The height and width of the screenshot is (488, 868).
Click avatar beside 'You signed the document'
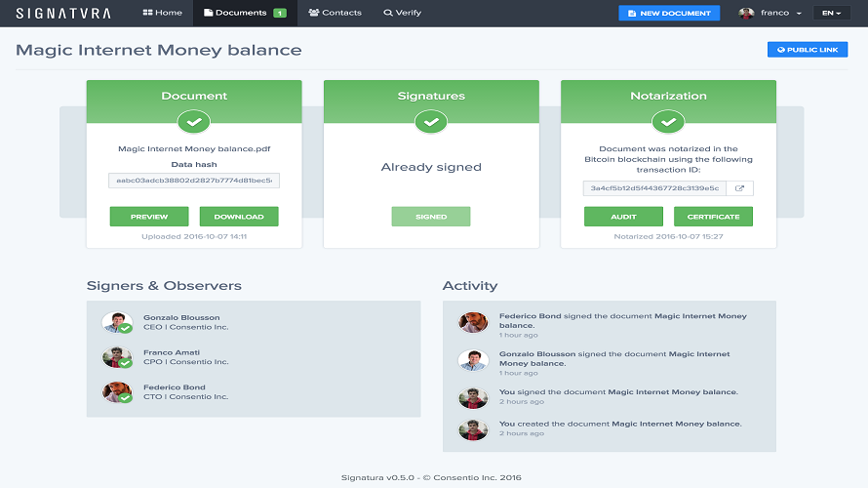473,397
